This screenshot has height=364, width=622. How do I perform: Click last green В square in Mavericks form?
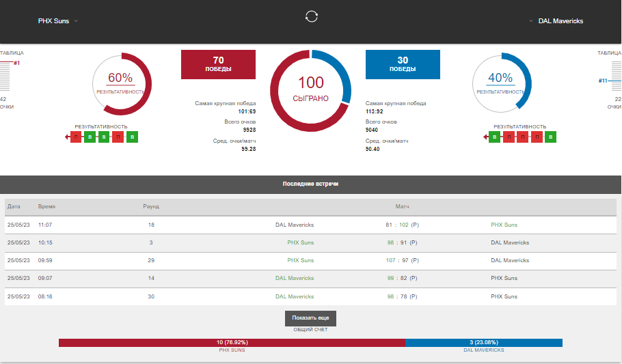coord(551,137)
